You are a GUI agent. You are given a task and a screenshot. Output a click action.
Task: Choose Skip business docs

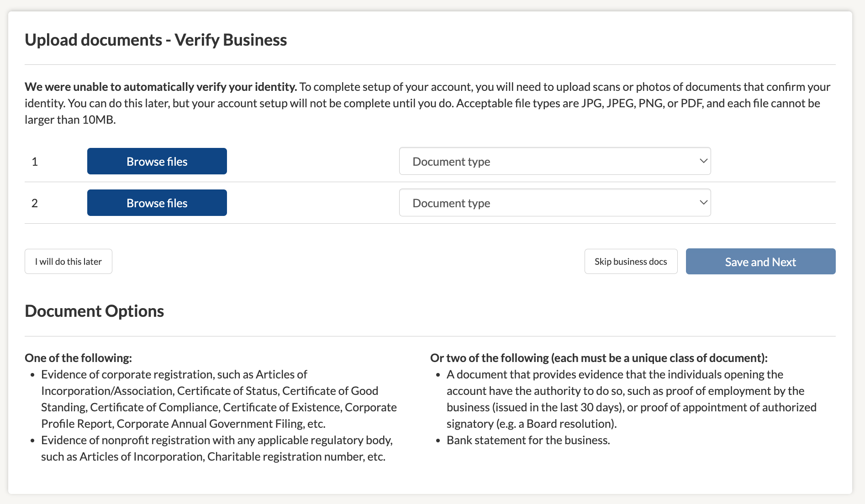tap(630, 262)
